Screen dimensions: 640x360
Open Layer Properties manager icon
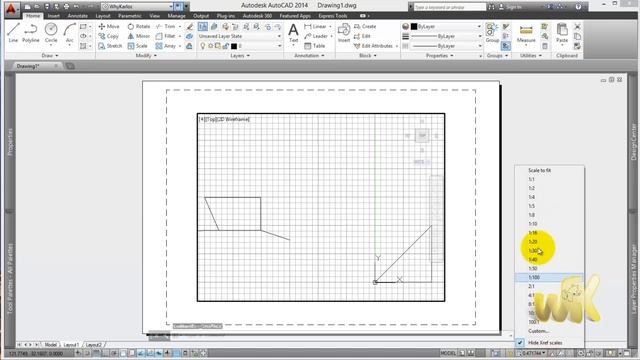pos(203,27)
